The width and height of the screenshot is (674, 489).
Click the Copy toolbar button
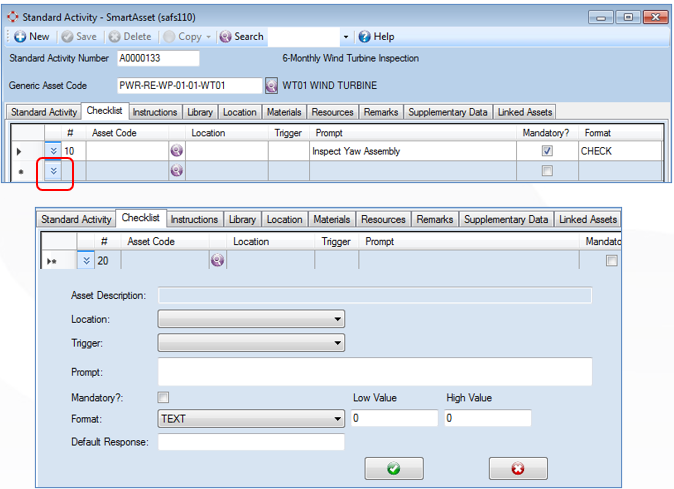183,37
